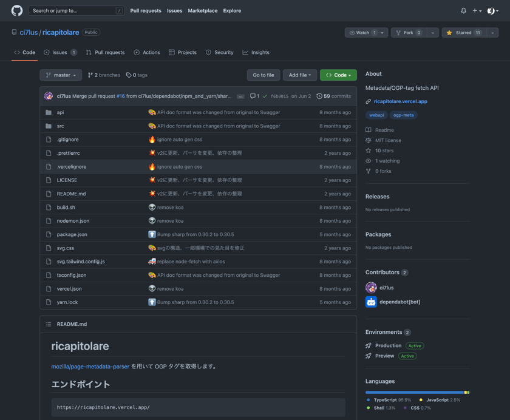Viewport: 510px width, 420px height.
Task: Jump to Readme from About
Action: point(380,130)
